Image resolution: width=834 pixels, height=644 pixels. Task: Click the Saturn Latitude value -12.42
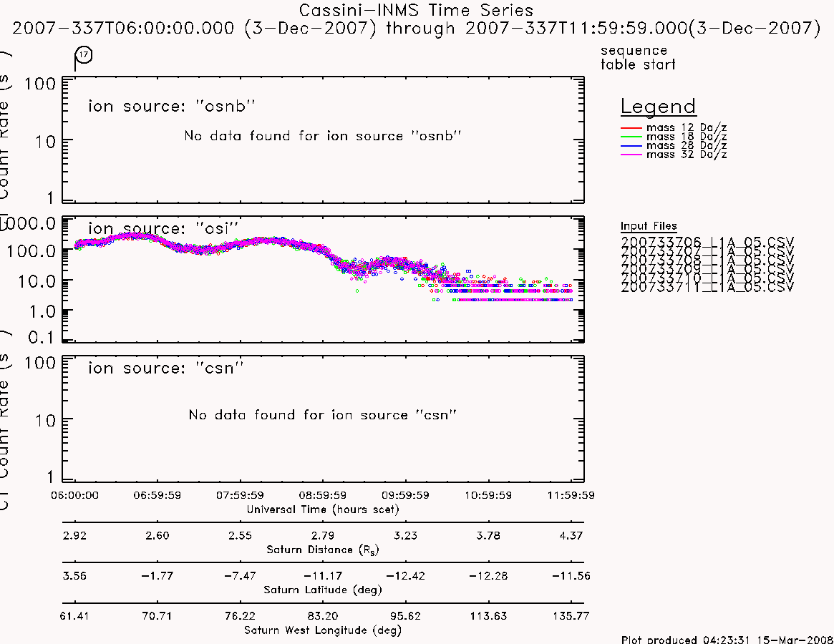coord(405,576)
